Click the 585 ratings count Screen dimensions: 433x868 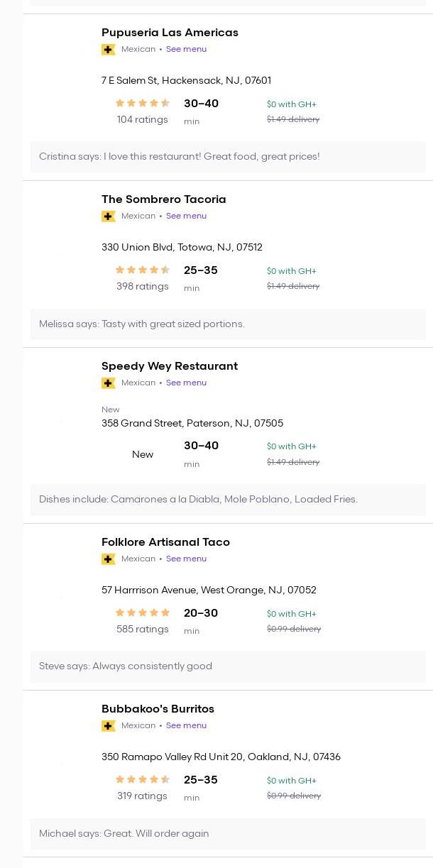143,630
